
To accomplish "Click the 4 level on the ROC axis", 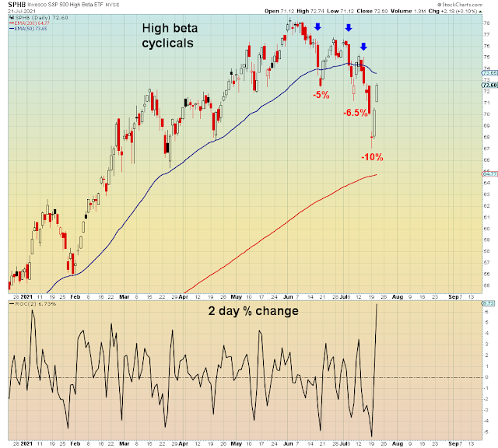I will (486, 333).
